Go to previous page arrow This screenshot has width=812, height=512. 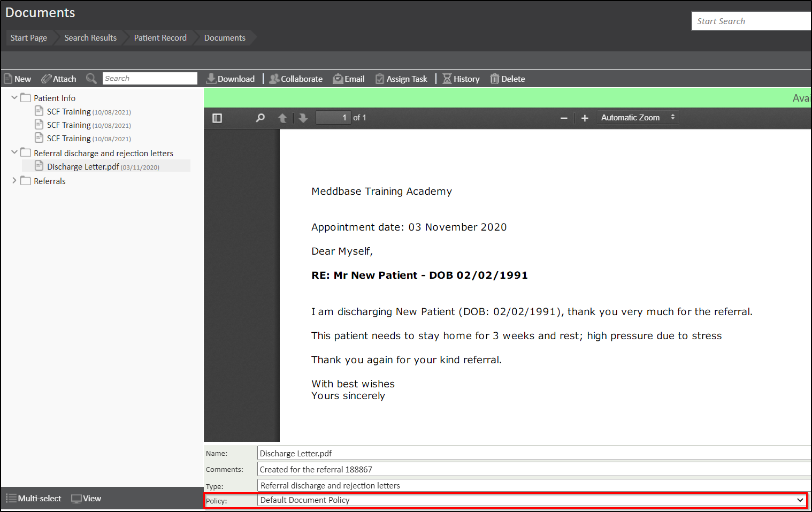(x=282, y=118)
